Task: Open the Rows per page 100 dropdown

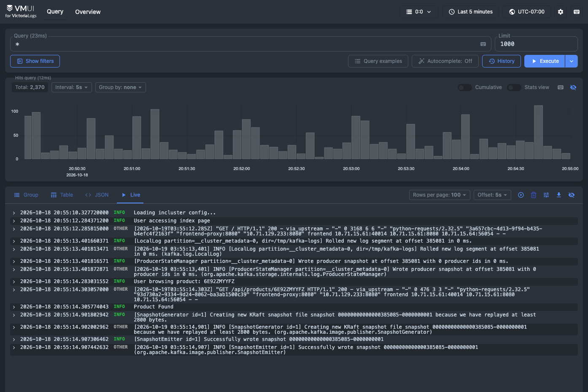Action: tap(440, 195)
